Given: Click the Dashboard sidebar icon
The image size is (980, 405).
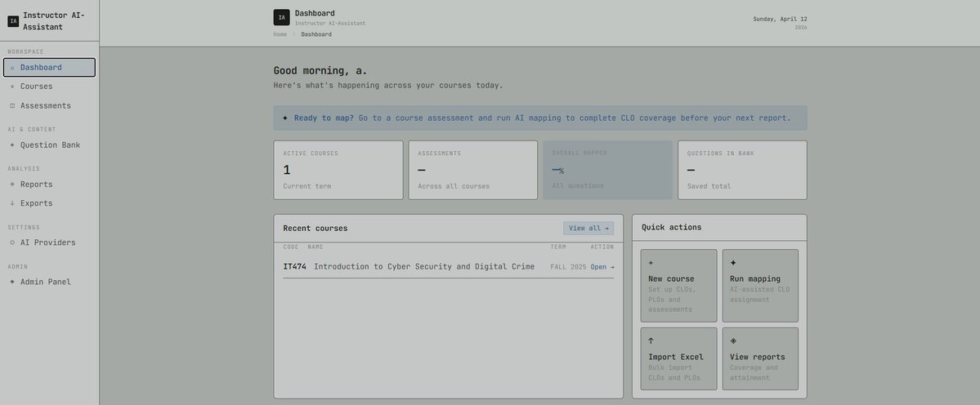Looking at the screenshot, I should pos(12,68).
